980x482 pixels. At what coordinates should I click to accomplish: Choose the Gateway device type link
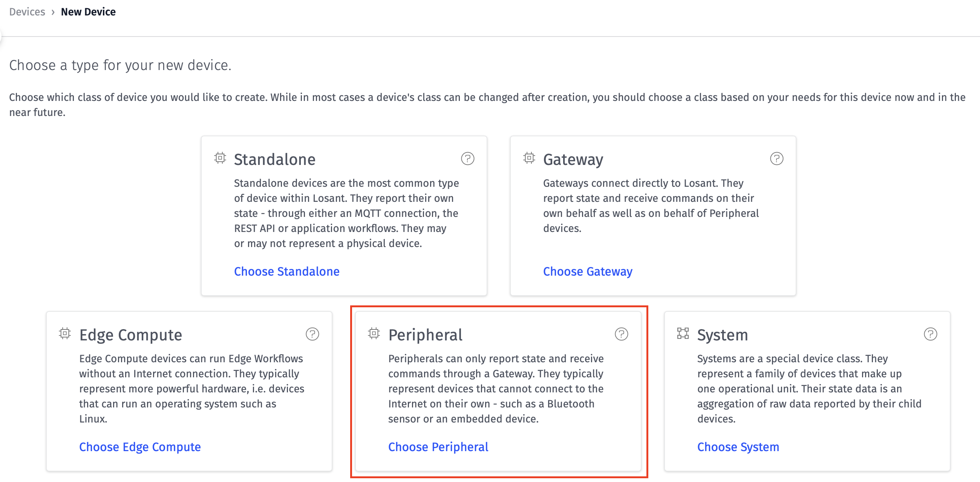tap(587, 272)
